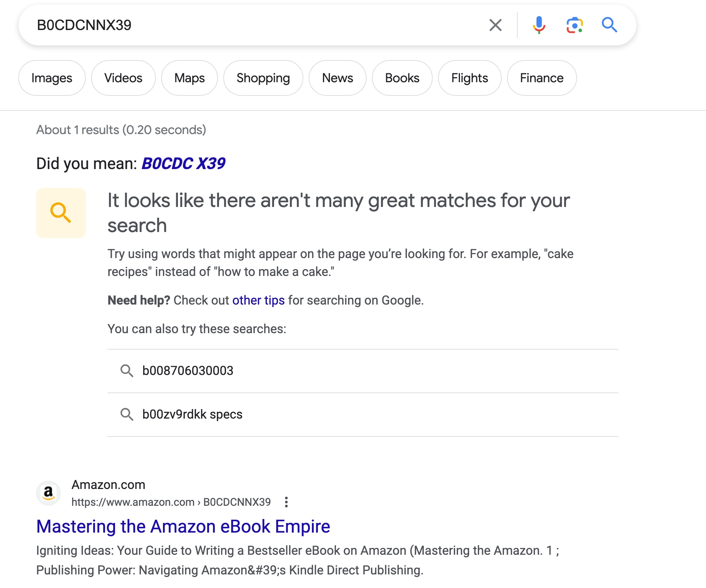The height and width of the screenshot is (588, 706).
Task: Open the 'other tips' help link
Action: (x=259, y=300)
